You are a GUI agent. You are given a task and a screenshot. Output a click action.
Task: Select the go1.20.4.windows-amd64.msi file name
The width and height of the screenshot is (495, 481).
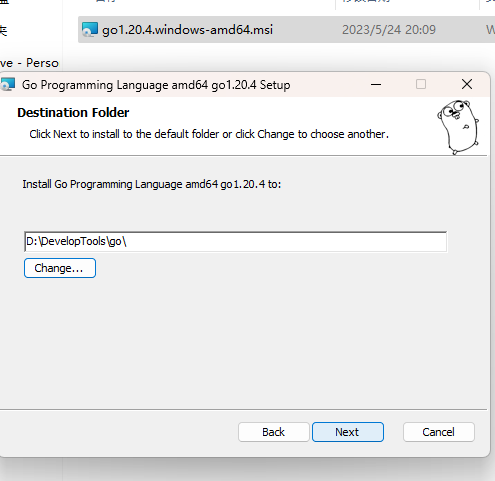(x=187, y=30)
